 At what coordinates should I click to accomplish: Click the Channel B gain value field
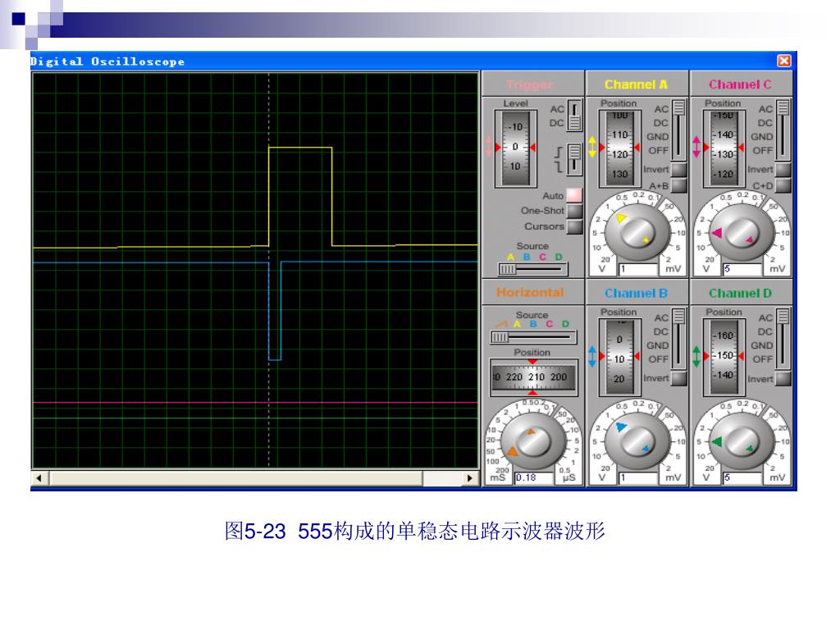(638, 478)
